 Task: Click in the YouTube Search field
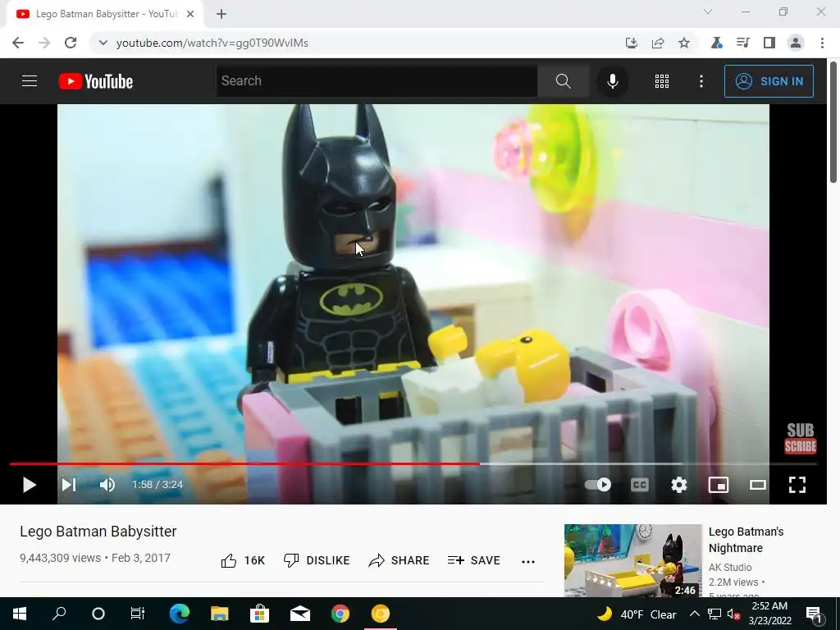(377, 81)
